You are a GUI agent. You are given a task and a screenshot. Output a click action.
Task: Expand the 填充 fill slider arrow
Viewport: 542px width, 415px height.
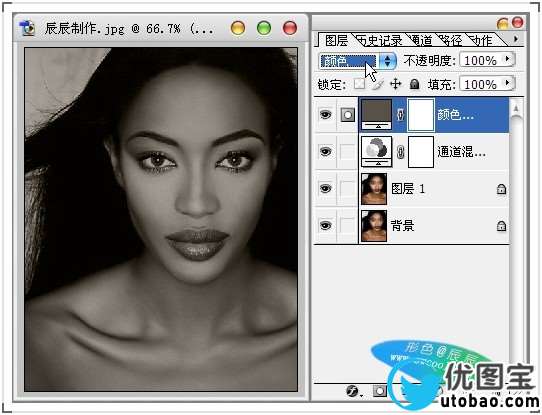pyautogui.click(x=507, y=83)
